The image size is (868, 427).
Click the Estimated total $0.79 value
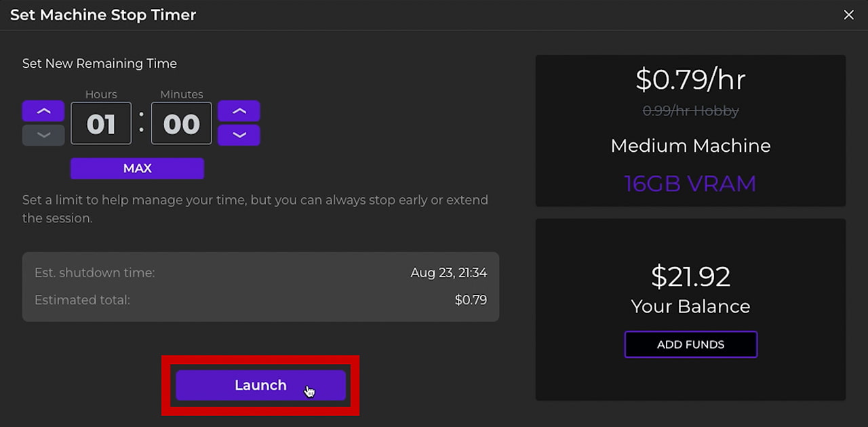click(x=471, y=300)
